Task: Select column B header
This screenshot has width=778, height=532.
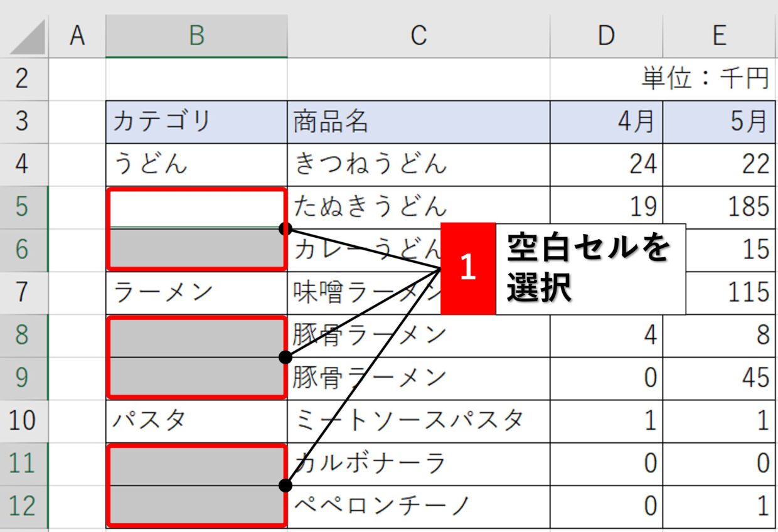Action: [196, 36]
